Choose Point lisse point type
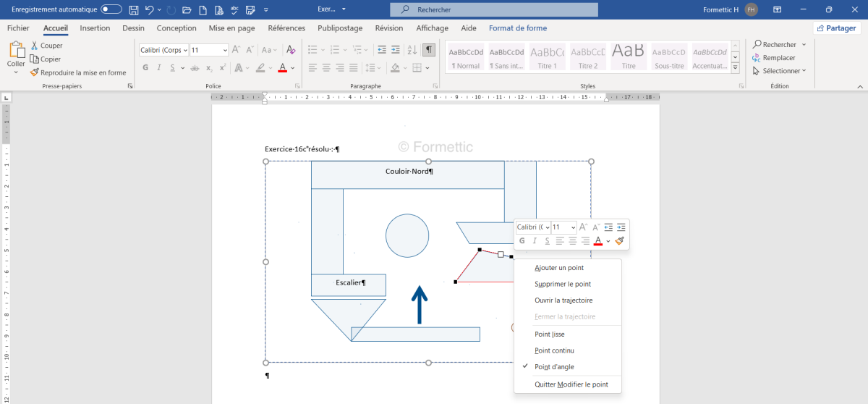This screenshot has width=868, height=404. click(x=549, y=334)
